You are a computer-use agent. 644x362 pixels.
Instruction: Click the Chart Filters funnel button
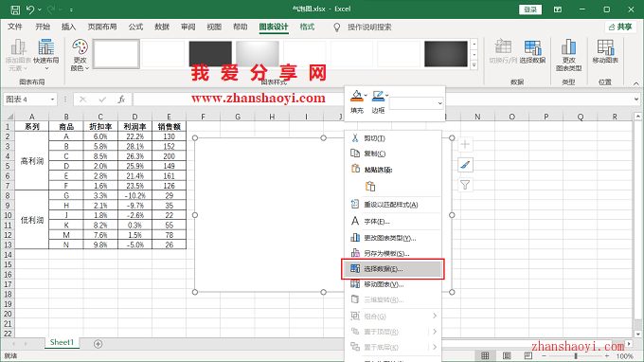465,185
